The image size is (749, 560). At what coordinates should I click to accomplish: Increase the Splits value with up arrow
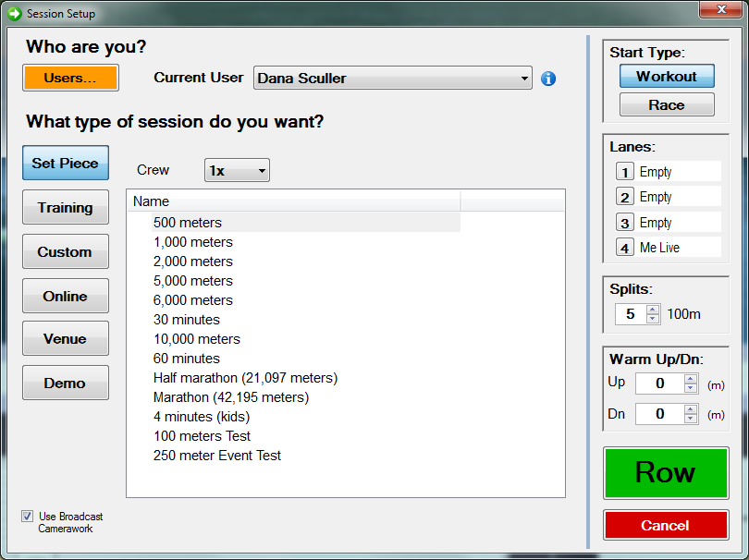click(x=653, y=310)
